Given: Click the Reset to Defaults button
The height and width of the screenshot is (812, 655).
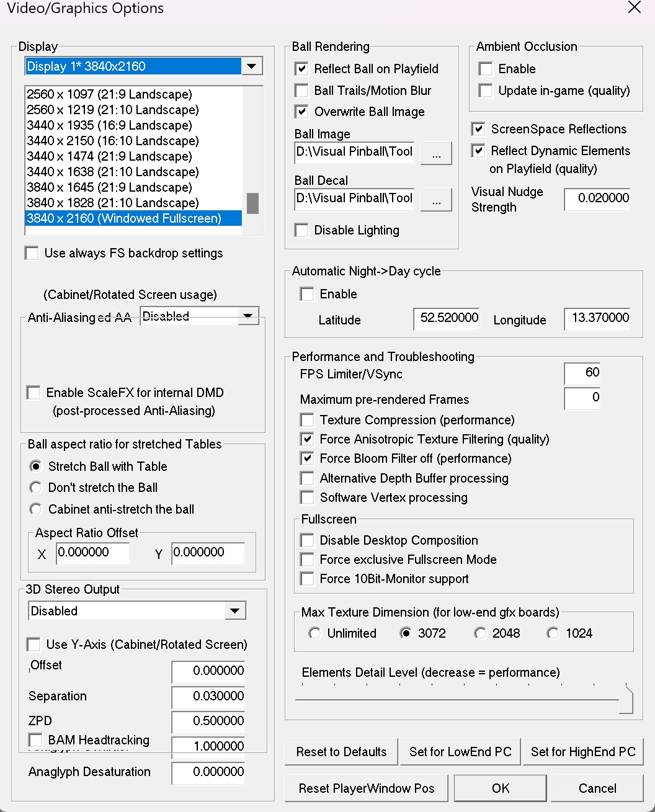Looking at the screenshot, I should point(341,751).
